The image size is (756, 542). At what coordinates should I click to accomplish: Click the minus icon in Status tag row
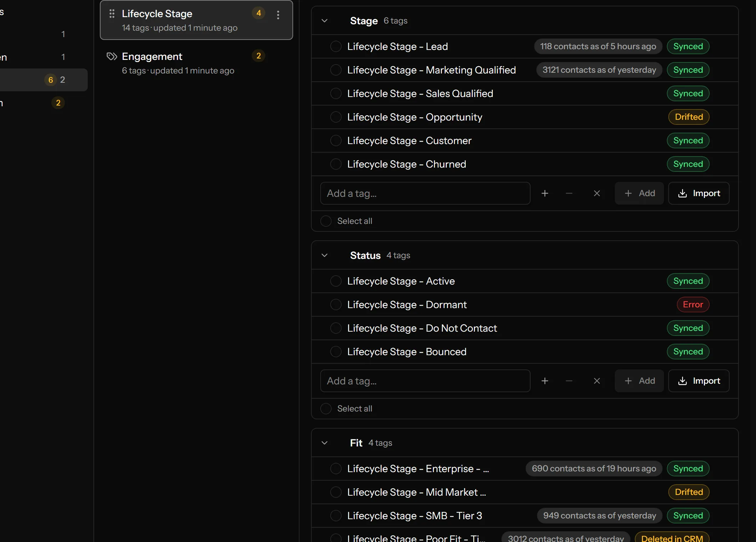[x=569, y=381]
